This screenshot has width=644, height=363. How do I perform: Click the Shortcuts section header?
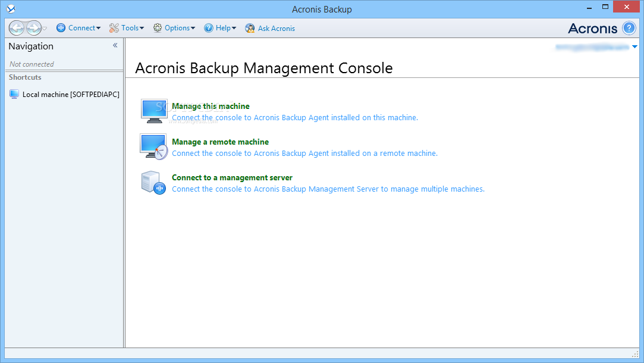pyautogui.click(x=25, y=77)
